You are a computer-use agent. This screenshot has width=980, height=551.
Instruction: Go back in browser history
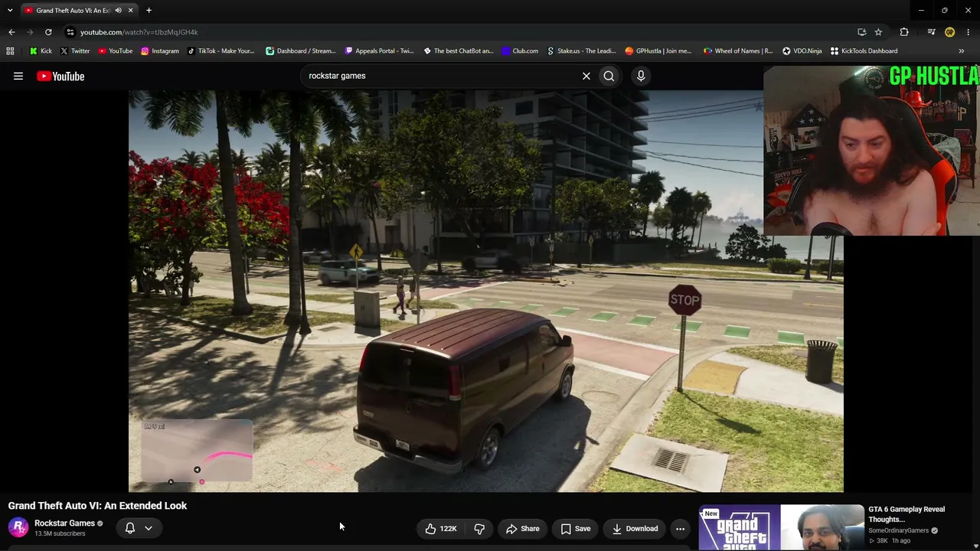coord(11,32)
